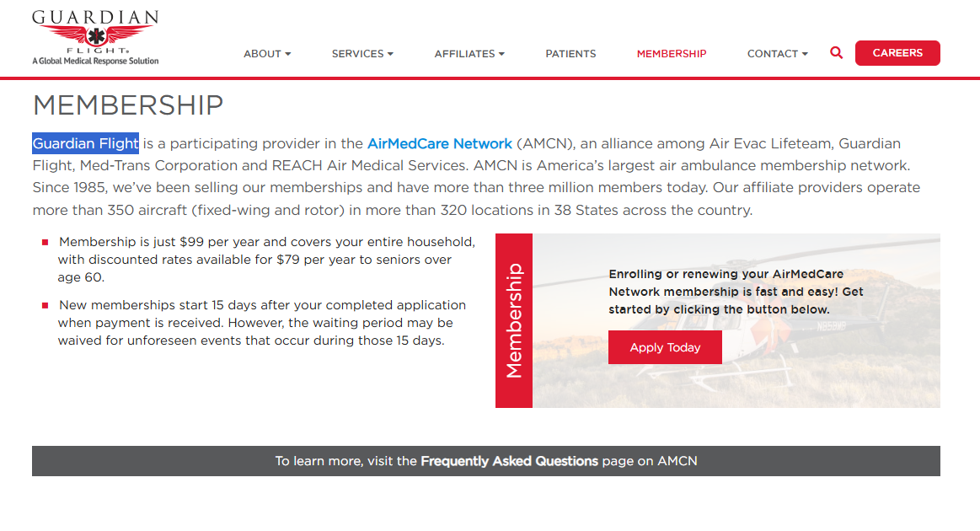Open the Frequently Asked Questions link
The width and height of the screenshot is (980, 531).
tap(509, 461)
